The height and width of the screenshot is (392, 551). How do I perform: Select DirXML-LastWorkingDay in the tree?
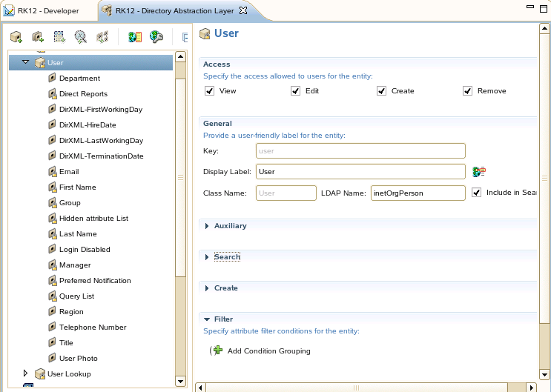click(101, 141)
